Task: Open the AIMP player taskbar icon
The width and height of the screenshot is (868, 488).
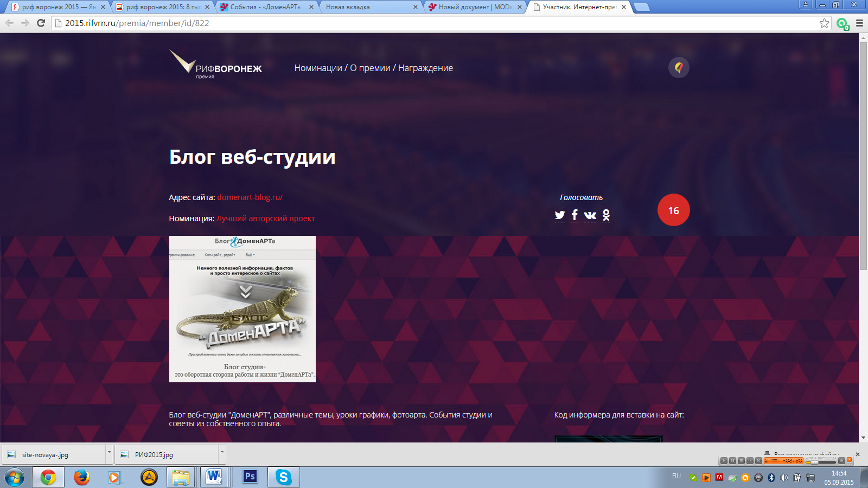Action: pos(149,477)
